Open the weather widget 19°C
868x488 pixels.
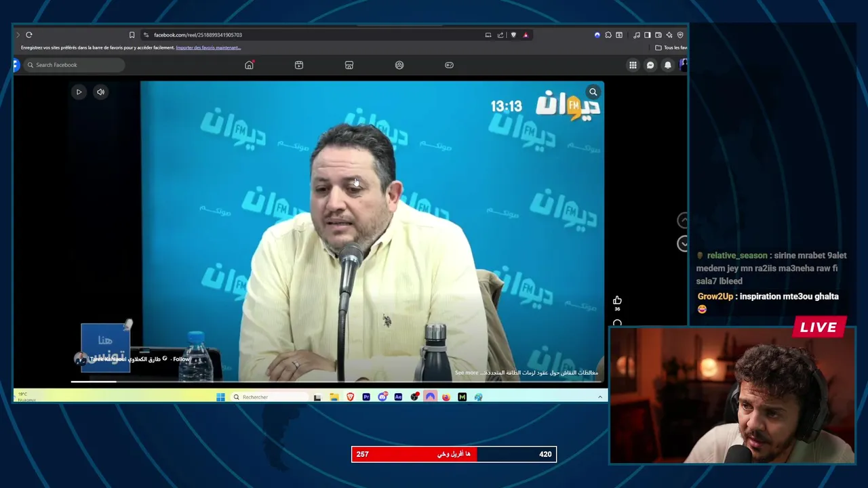tap(27, 396)
